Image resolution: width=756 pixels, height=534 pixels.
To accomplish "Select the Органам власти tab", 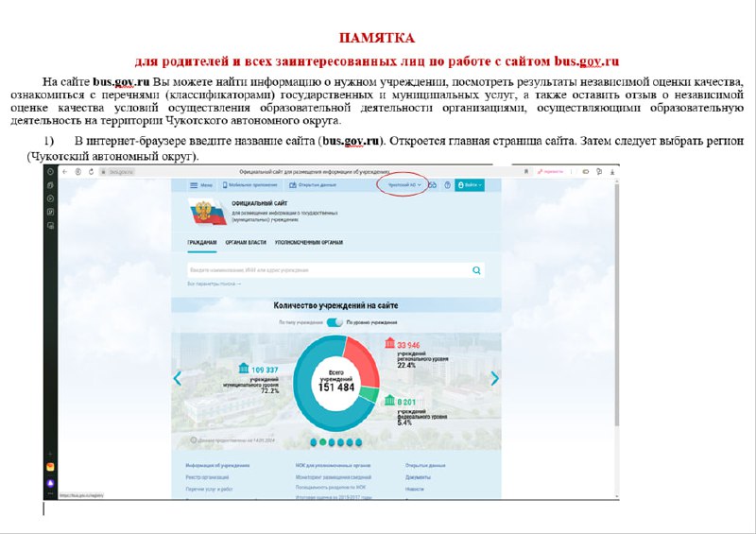I will pyautogui.click(x=246, y=243).
